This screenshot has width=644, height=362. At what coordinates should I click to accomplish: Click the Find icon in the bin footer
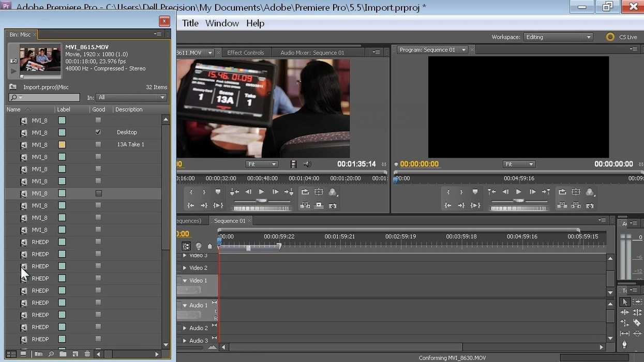(51, 354)
